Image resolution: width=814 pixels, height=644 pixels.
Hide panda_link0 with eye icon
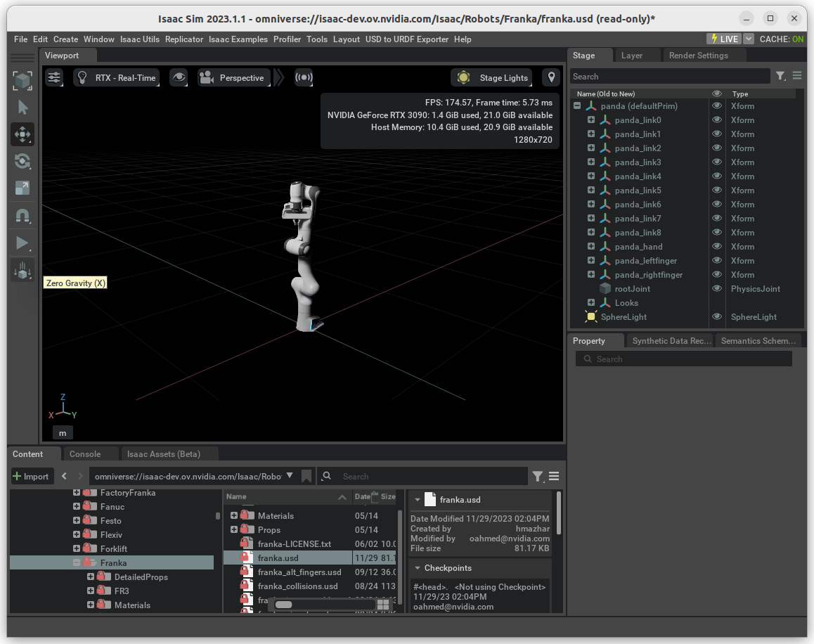[x=717, y=120]
